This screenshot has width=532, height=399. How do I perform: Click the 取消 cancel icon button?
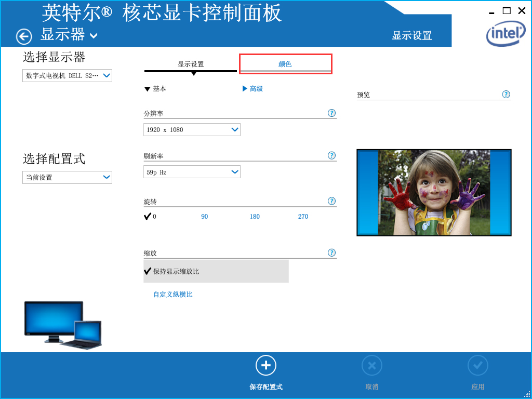click(371, 365)
